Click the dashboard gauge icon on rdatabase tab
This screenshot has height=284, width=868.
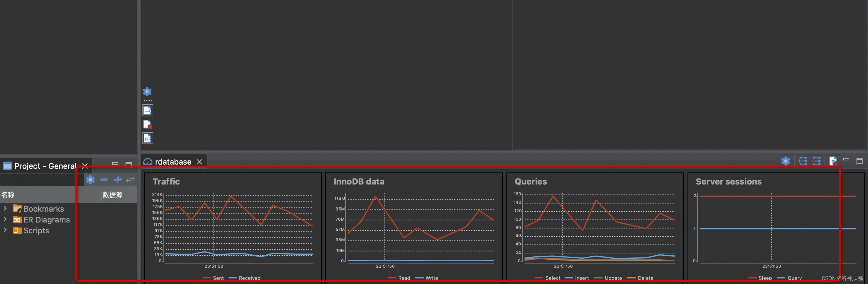coord(148,162)
